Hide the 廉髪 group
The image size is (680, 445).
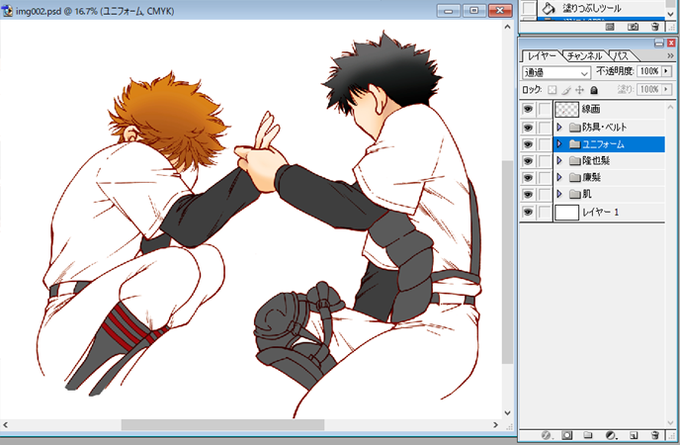[528, 177]
